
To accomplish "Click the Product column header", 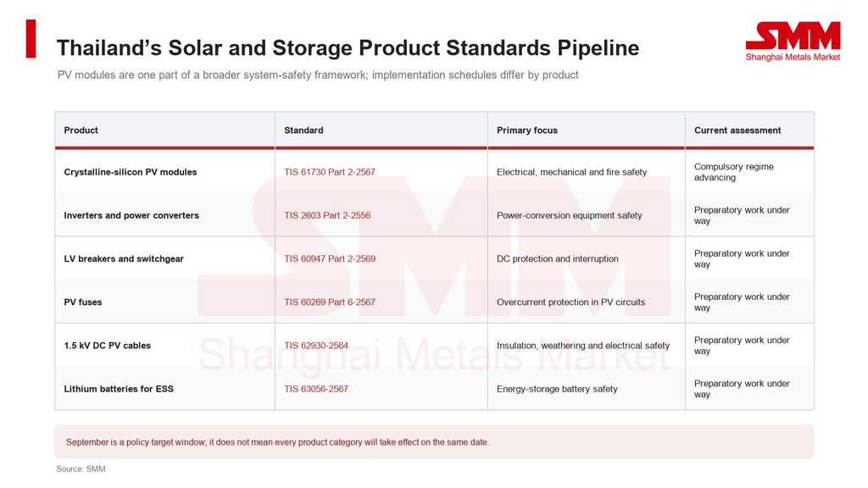I will [81, 130].
